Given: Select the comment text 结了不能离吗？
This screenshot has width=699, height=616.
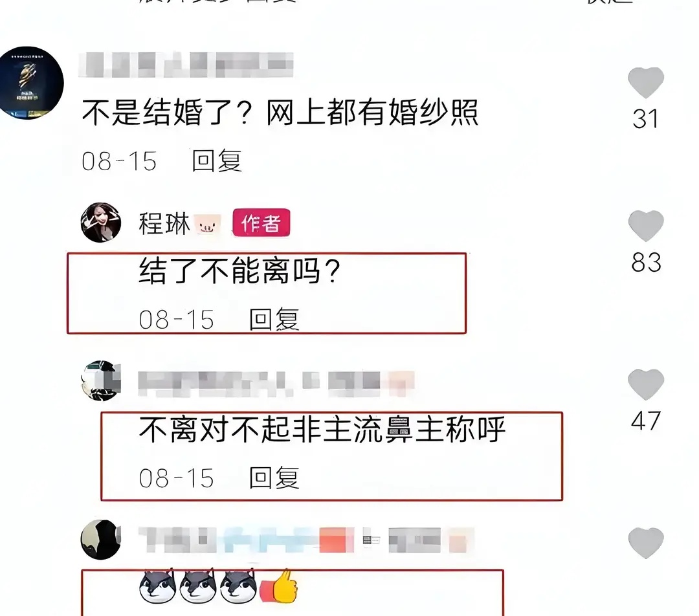Looking at the screenshot, I should [240, 271].
